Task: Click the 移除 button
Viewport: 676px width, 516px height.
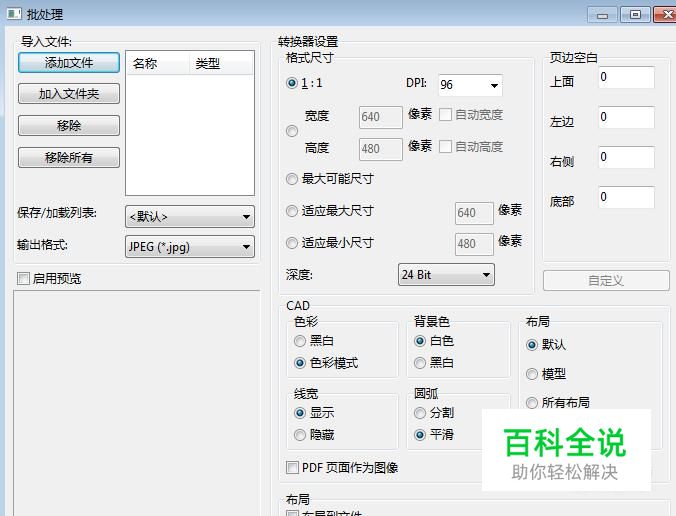Action: click(69, 126)
